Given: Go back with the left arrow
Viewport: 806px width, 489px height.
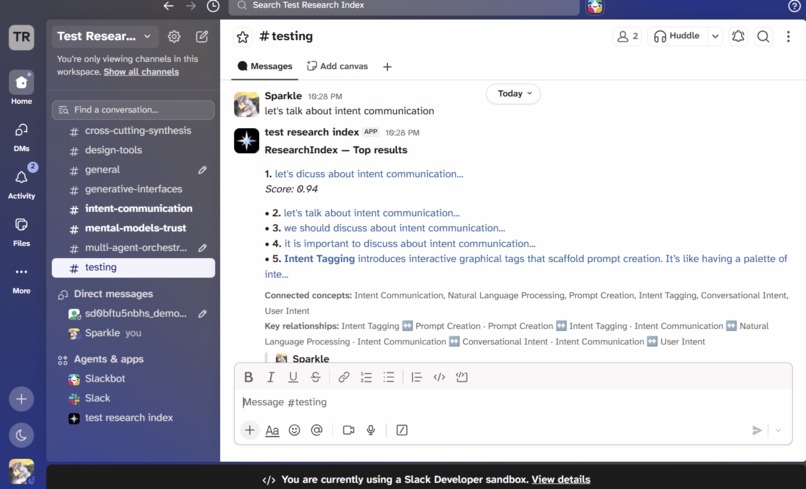Looking at the screenshot, I should coord(168,6).
